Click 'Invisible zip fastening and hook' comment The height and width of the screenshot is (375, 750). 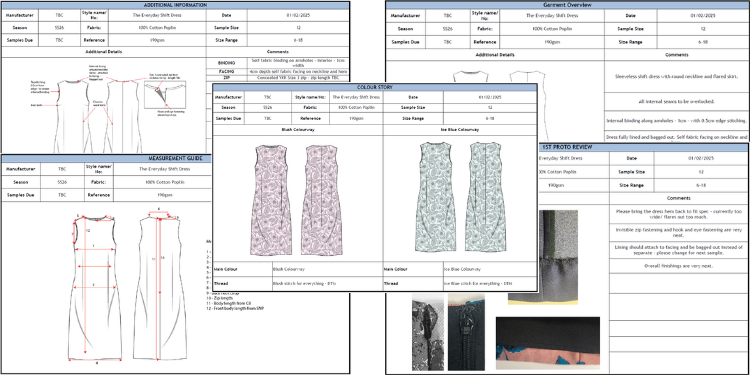[679, 232]
